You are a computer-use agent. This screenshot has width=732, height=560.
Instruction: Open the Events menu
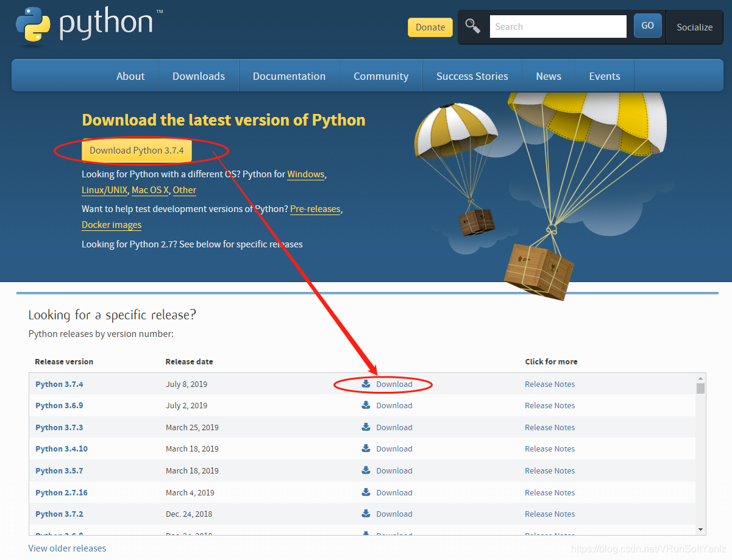tap(605, 76)
